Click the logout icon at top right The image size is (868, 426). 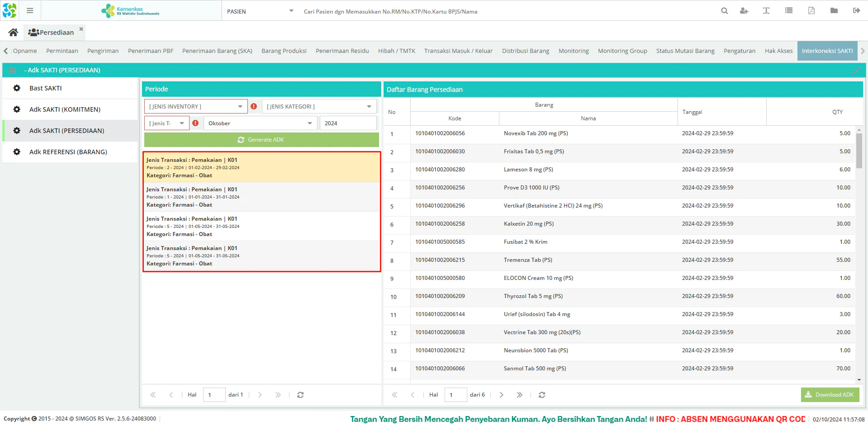tap(856, 11)
